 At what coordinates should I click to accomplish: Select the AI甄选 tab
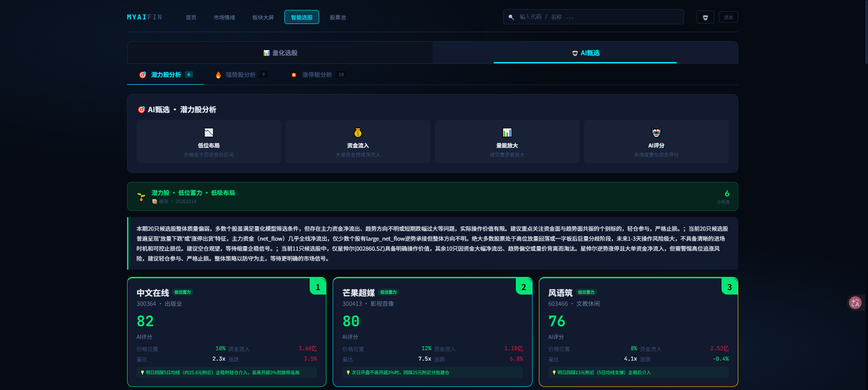pos(585,53)
